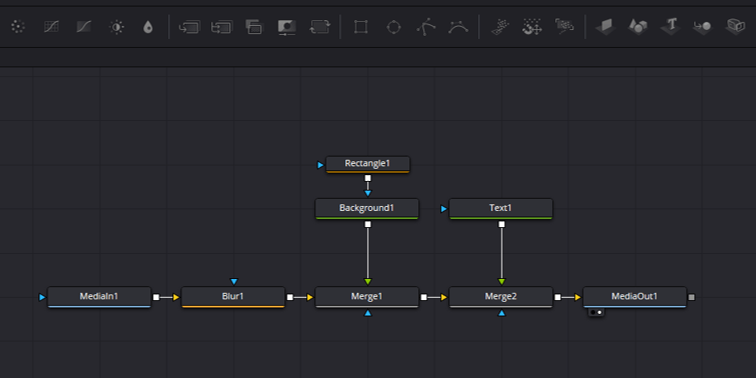This screenshot has height=378, width=756.
Task: Click Rectangle1 output square port
Action: point(368,178)
